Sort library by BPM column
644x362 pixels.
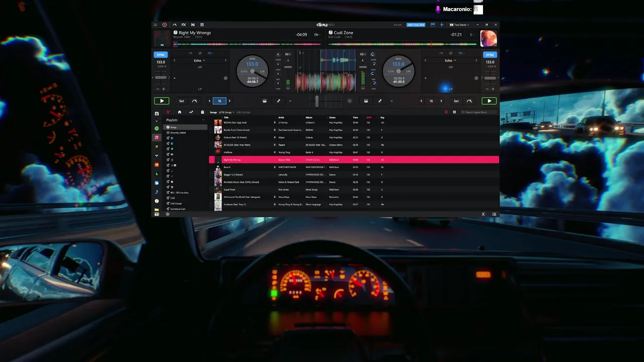369,118
